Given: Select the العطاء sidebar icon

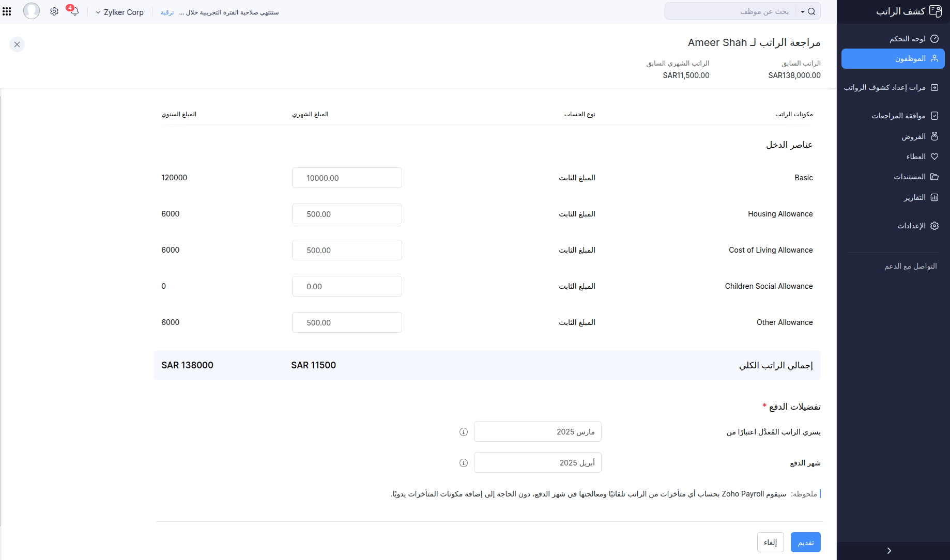Looking at the screenshot, I should 916,156.
